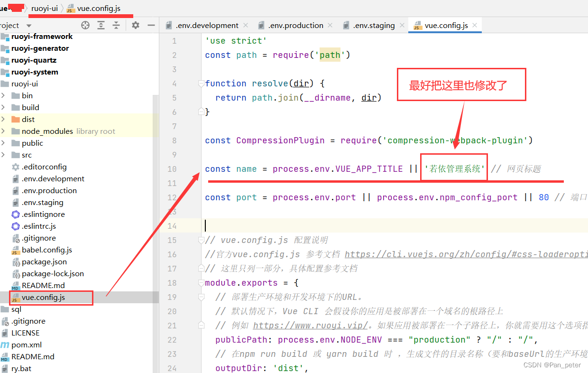Click the .editorconfig gear file icon
The width and height of the screenshot is (588, 373).
15,167
